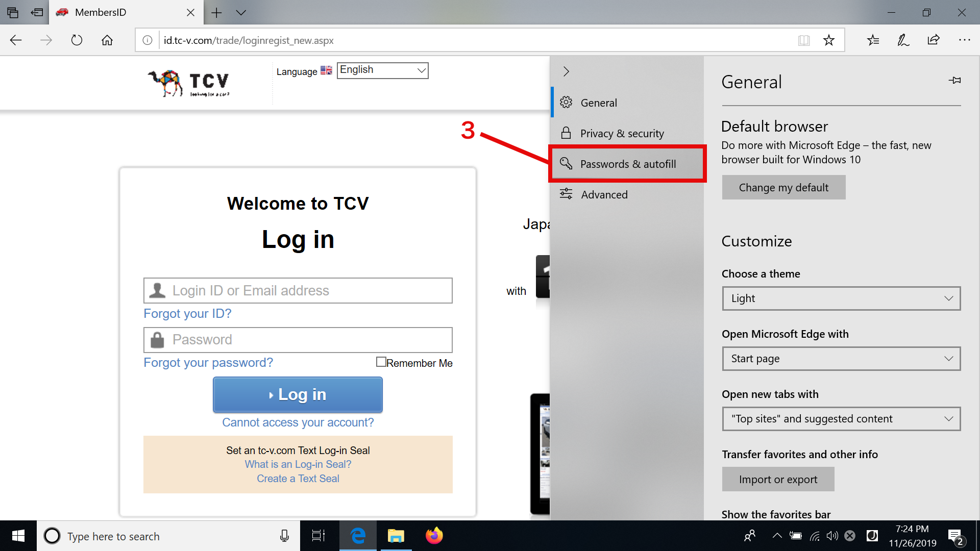Open the Settings and more ellipsis menu
This screenshot has width=980, height=551.
click(964, 40)
